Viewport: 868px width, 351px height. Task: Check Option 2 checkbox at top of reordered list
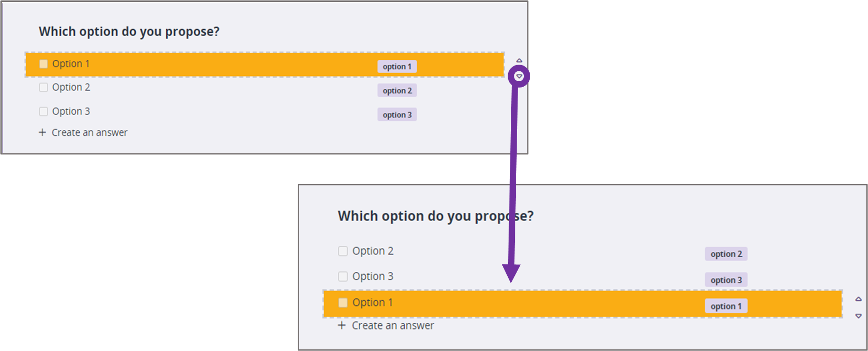tap(343, 251)
